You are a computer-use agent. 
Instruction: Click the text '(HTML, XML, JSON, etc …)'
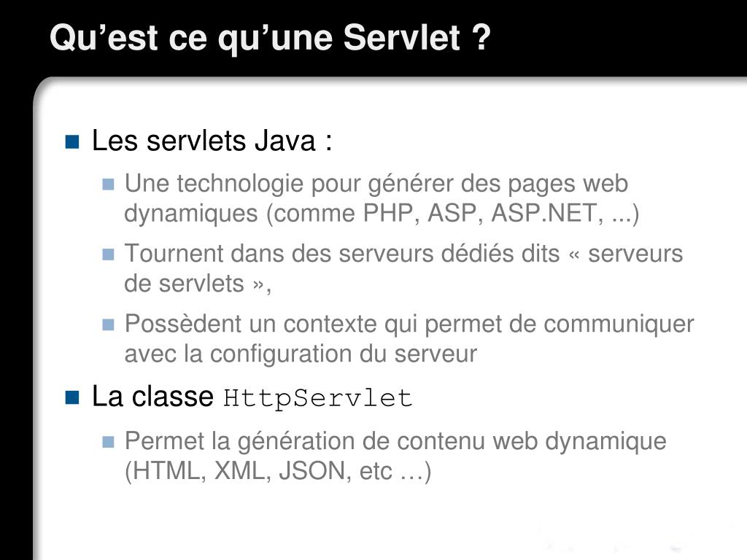[278, 472]
